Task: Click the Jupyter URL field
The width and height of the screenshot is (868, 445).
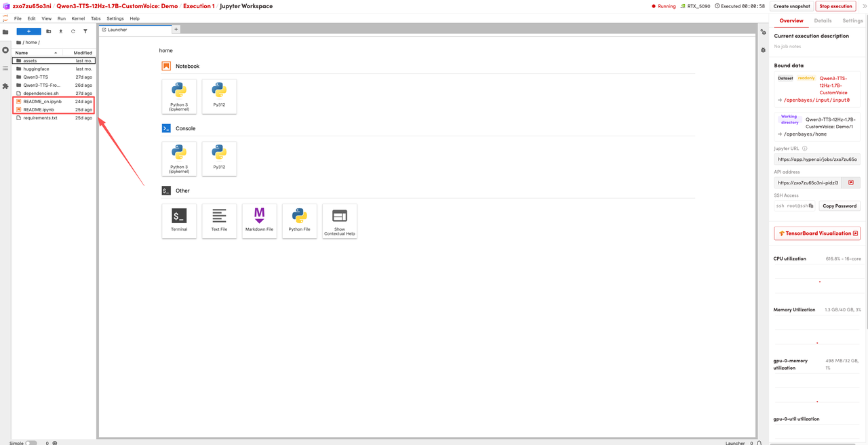Action: (817, 159)
